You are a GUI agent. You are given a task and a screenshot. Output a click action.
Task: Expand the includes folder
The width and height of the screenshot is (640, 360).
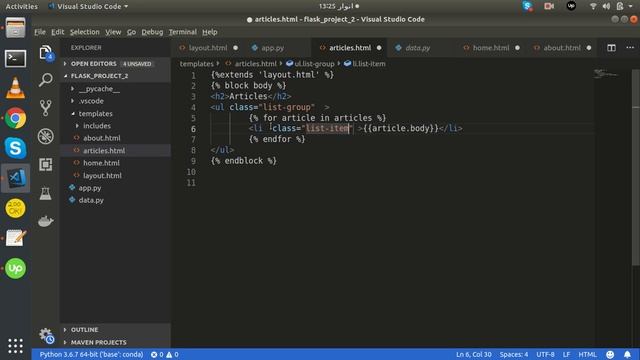tap(115, 126)
